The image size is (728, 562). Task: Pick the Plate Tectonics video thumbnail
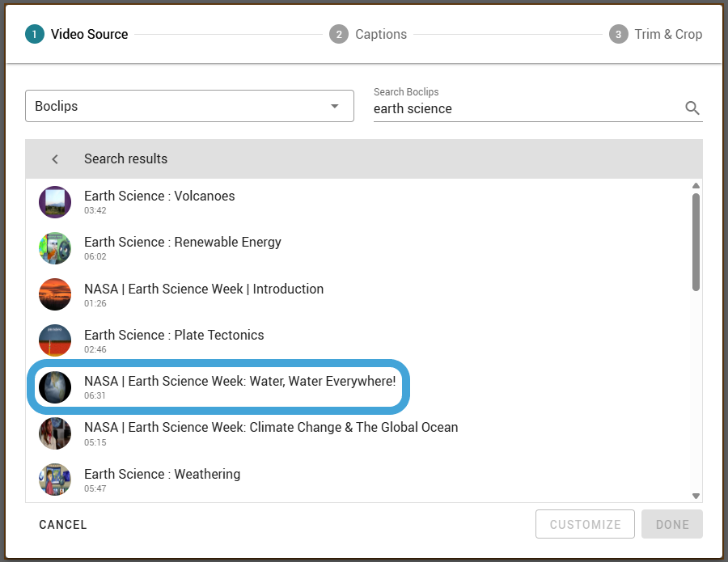(55, 340)
